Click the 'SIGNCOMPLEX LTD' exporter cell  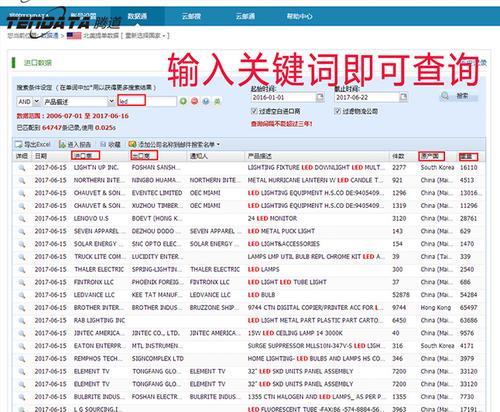(158, 359)
